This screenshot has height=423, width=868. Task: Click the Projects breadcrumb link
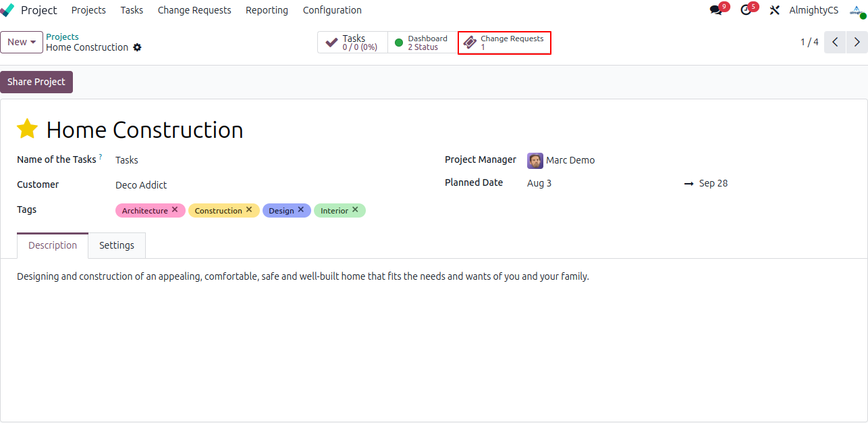(62, 36)
